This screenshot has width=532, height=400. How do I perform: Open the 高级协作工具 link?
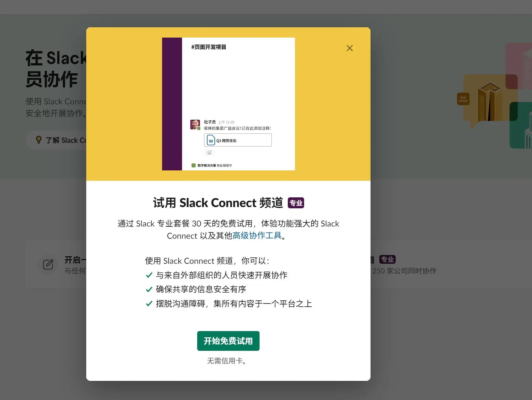click(x=257, y=236)
